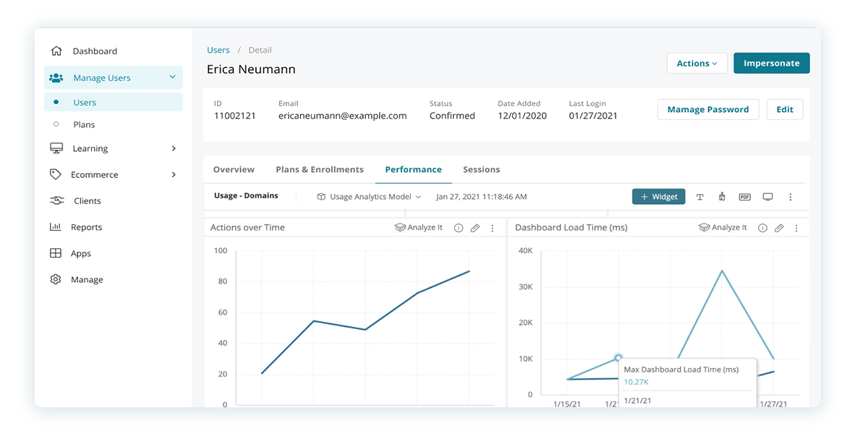Viewport: 868px width, 434px height.
Task: Open the Usage Analytics Model dropdown
Action: click(369, 197)
